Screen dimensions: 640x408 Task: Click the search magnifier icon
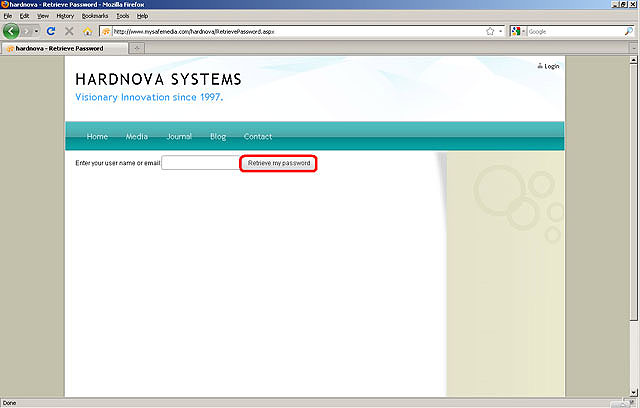[x=628, y=32]
